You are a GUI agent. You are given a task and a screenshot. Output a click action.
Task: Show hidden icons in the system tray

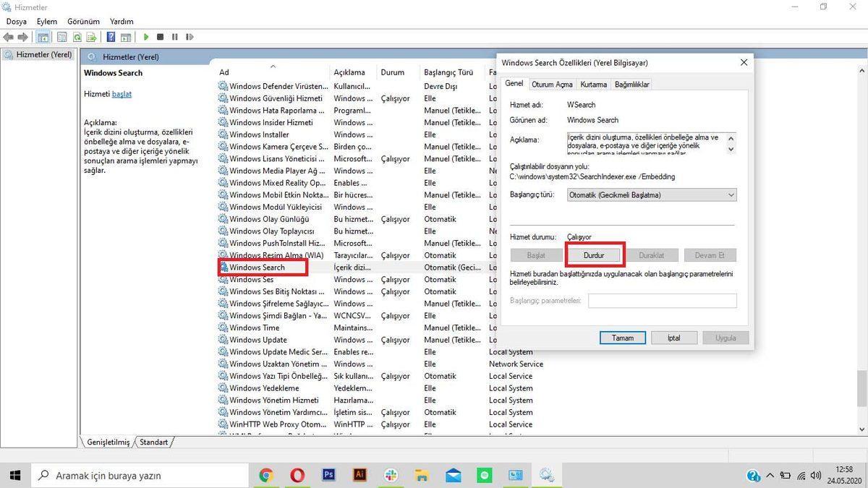(769, 476)
